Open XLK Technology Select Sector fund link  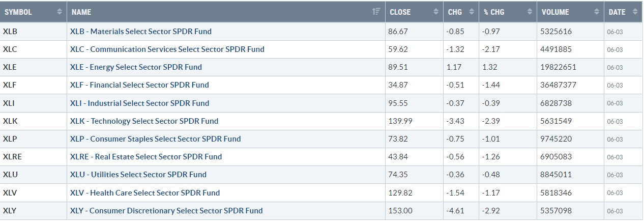pos(144,121)
